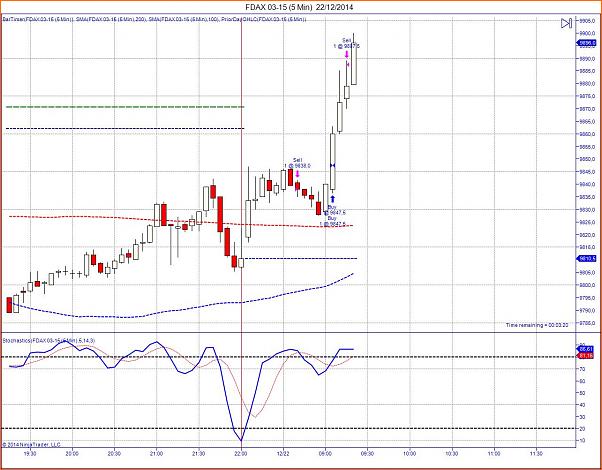Viewport: 602px width, 470px height.
Task: Click the blue stochastic value marker on the axis
Action: [x=587, y=349]
